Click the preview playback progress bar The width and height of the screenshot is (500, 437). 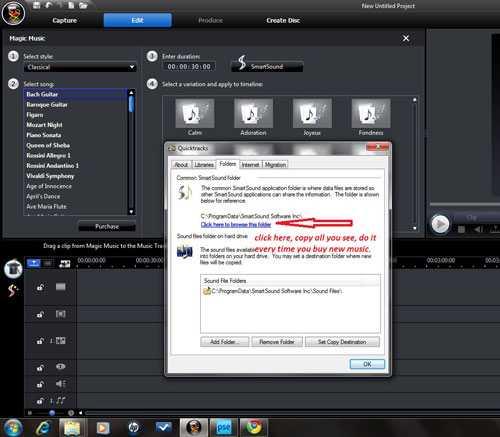coord(465,204)
